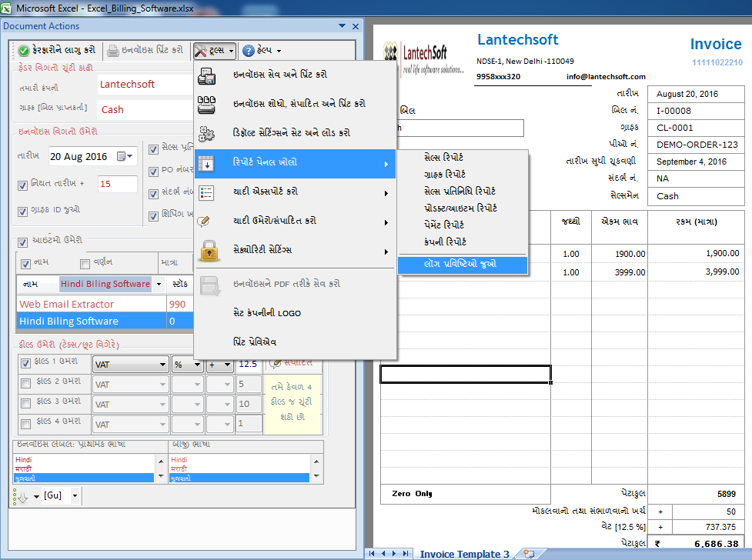Click the save and print invoice icon
Screen dimensions: 752x560
(x=207, y=75)
